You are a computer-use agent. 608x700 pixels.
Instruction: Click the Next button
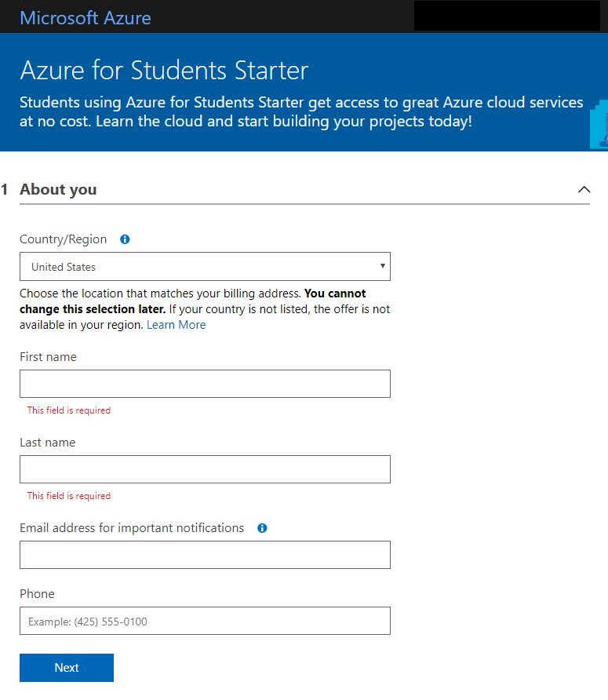pos(67,667)
